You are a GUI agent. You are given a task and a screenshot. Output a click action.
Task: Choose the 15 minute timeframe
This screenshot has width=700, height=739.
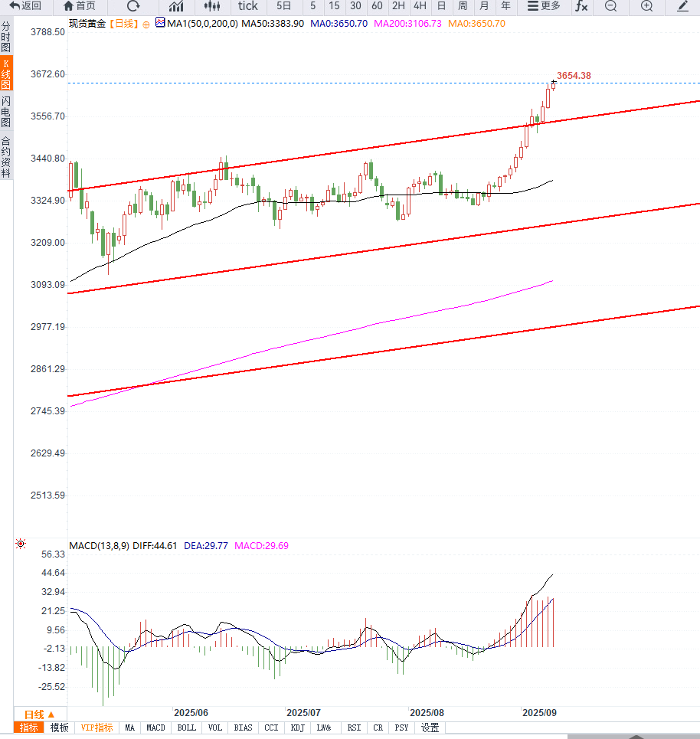[x=334, y=6]
